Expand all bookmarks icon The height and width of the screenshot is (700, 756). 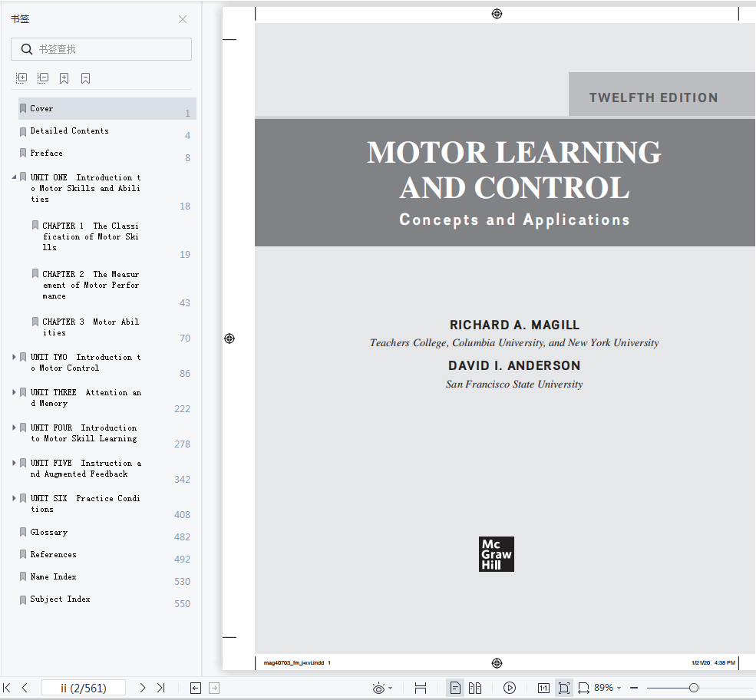[x=21, y=78]
